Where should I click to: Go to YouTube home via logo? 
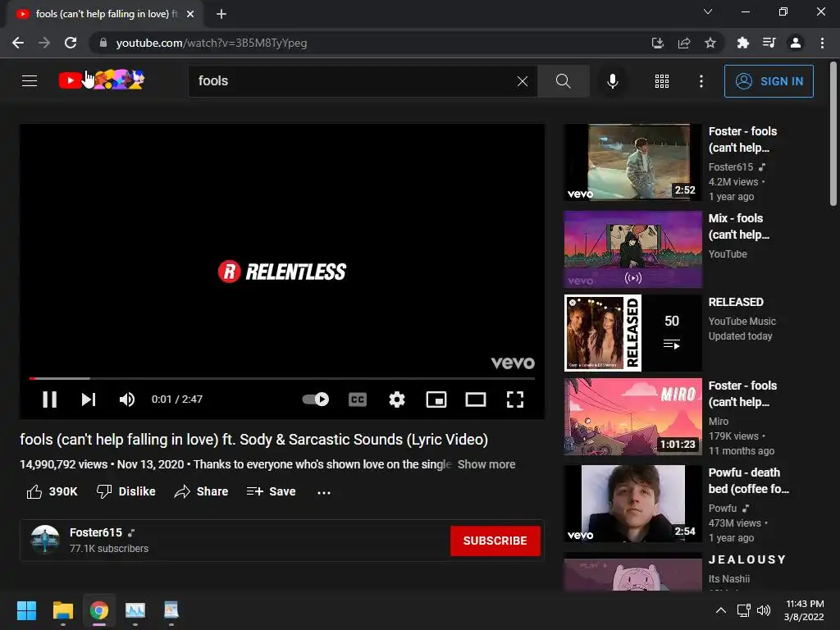(101, 80)
